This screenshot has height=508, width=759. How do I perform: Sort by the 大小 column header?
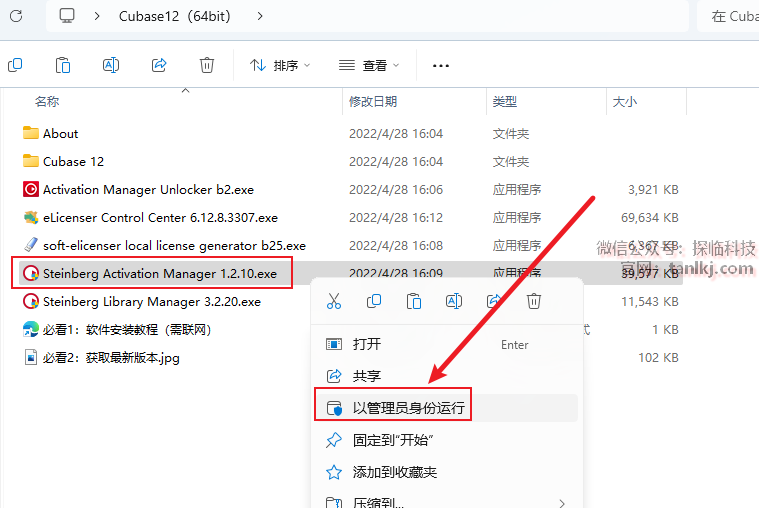point(625,101)
